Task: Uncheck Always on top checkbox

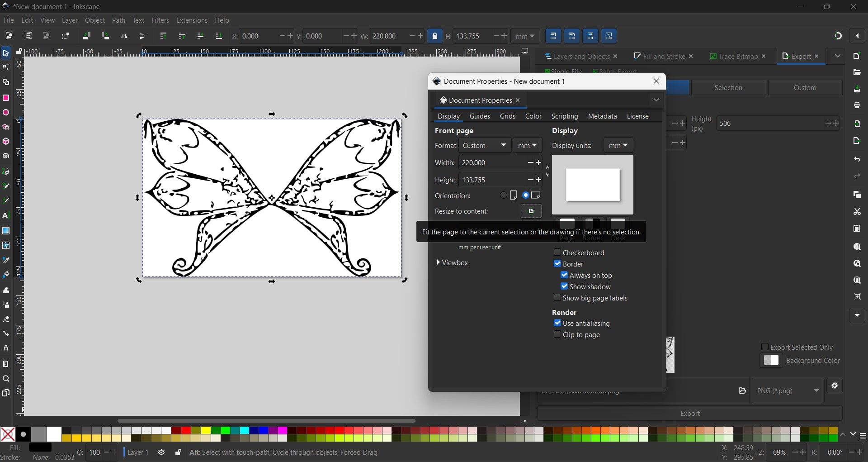Action: 564,275
